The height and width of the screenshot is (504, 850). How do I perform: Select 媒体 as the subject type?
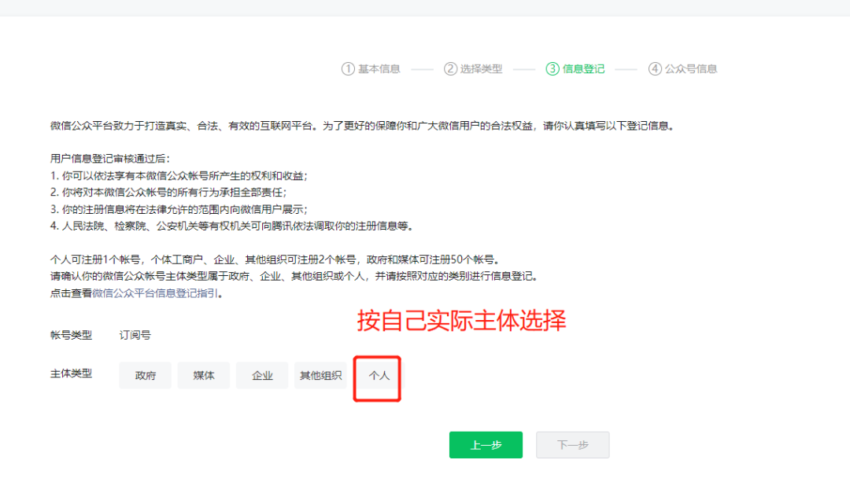(204, 375)
